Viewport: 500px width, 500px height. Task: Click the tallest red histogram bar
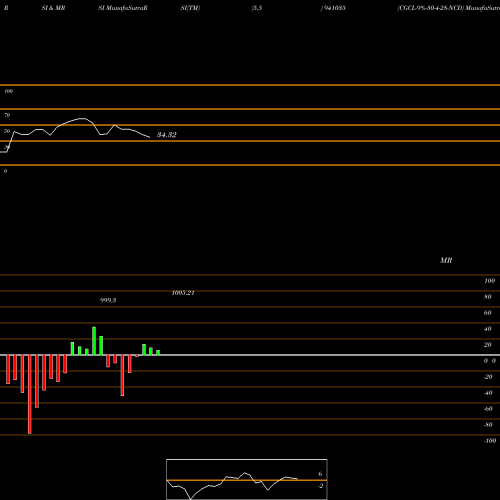click(x=30, y=394)
